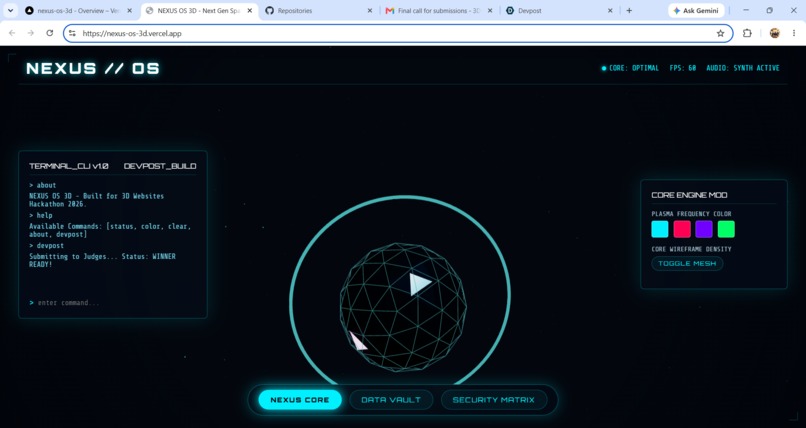806x428 pixels.
Task: Switch to the nexus-os-3d Overview Vercel tab
Action: click(80, 10)
